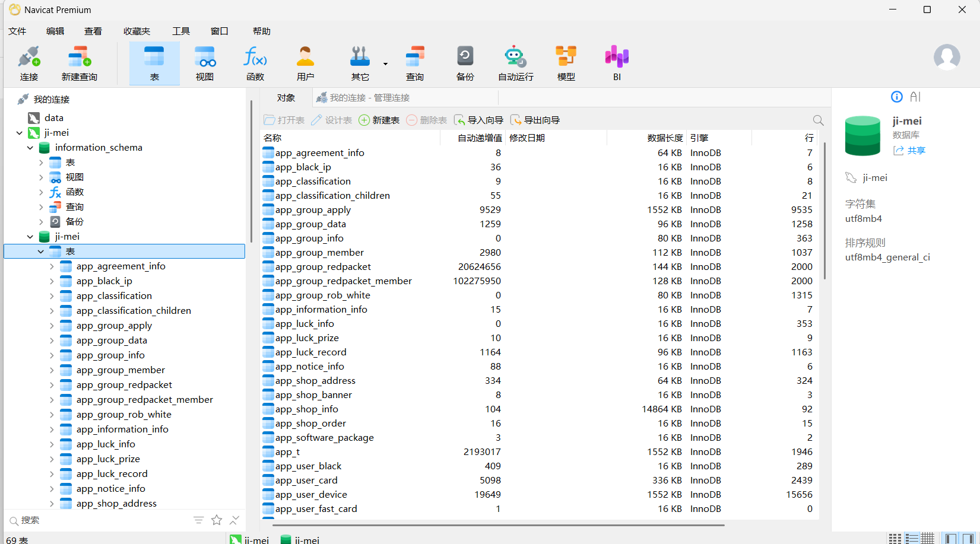This screenshot has width=980, height=544.
Task: Toggle right information pane visibility
Action: 968,538
